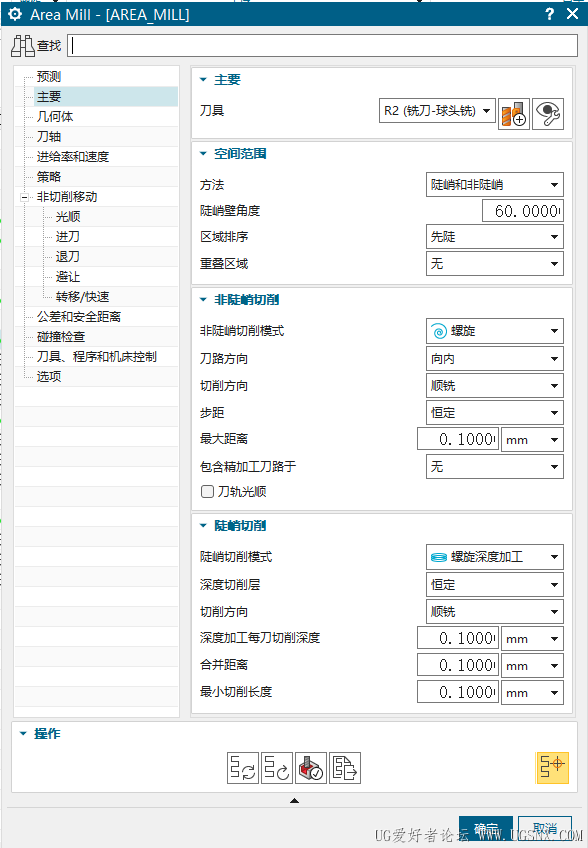The height and width of the screenshot is (848, 588).
Task: Open the non-steep 切削方向 dropdown
Action: pyautogui.click(x=494, y=386)
